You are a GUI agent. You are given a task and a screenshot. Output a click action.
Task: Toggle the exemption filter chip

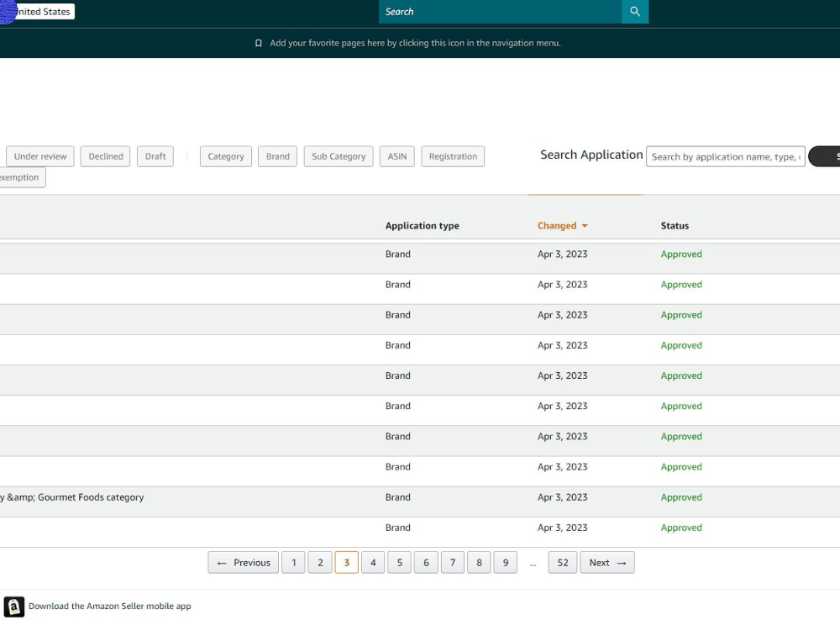[x=22, y=177]
